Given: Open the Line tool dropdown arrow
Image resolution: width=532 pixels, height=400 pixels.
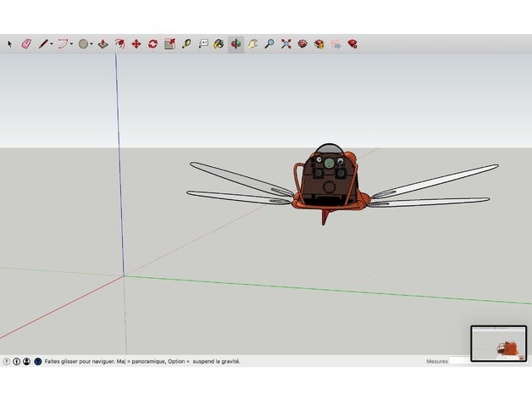Looking at the screenshot, I should click(x=52, y=43).
